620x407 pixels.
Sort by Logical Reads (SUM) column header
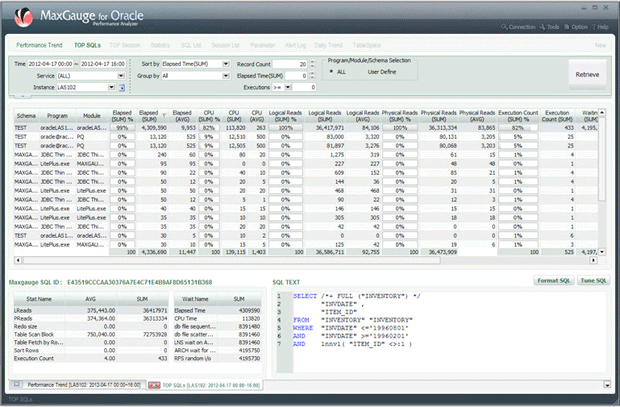tap(325, 116)
